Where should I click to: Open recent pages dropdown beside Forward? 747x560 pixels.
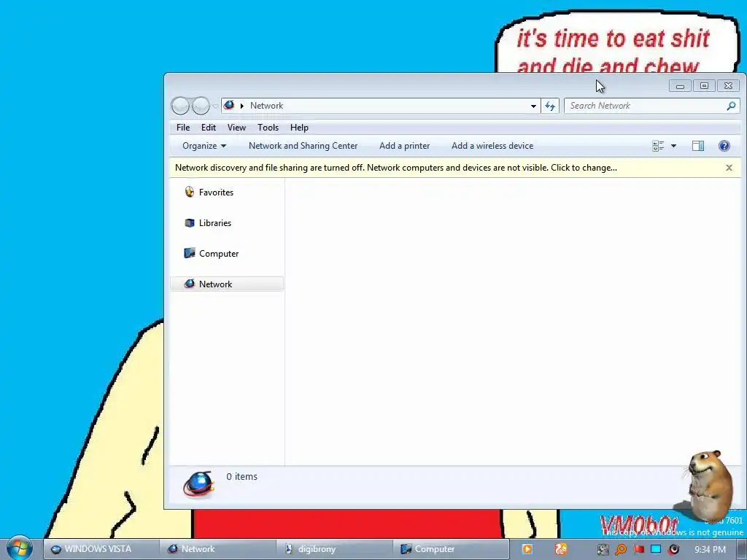[x=215, y=106]
